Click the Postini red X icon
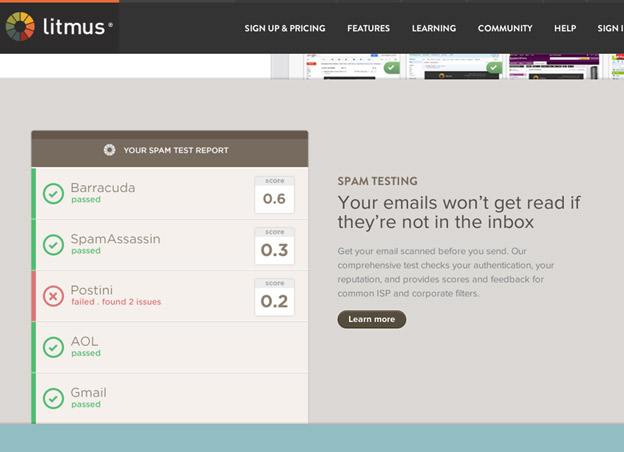 point(53,296)
